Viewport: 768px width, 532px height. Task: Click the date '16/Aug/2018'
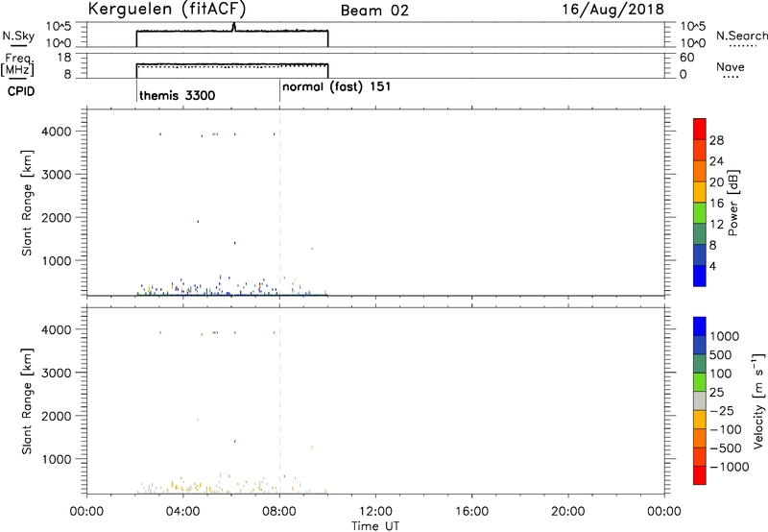612,9
